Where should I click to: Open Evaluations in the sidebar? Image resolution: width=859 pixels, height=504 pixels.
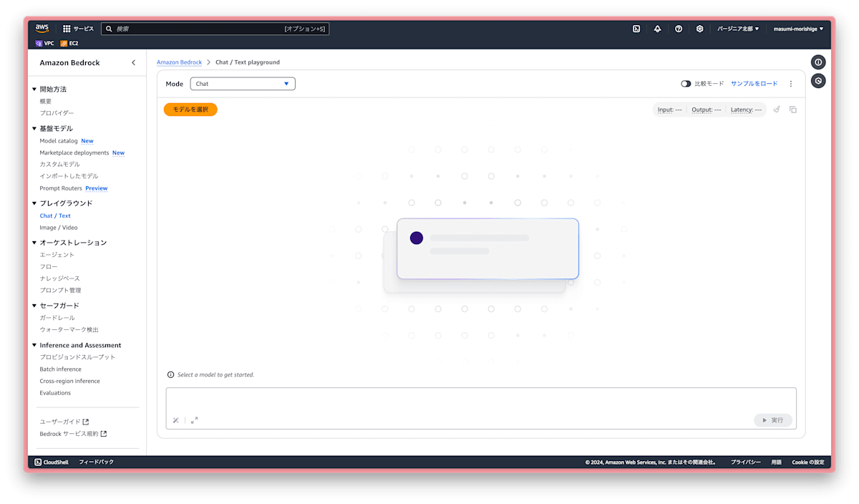coord(55,393)
